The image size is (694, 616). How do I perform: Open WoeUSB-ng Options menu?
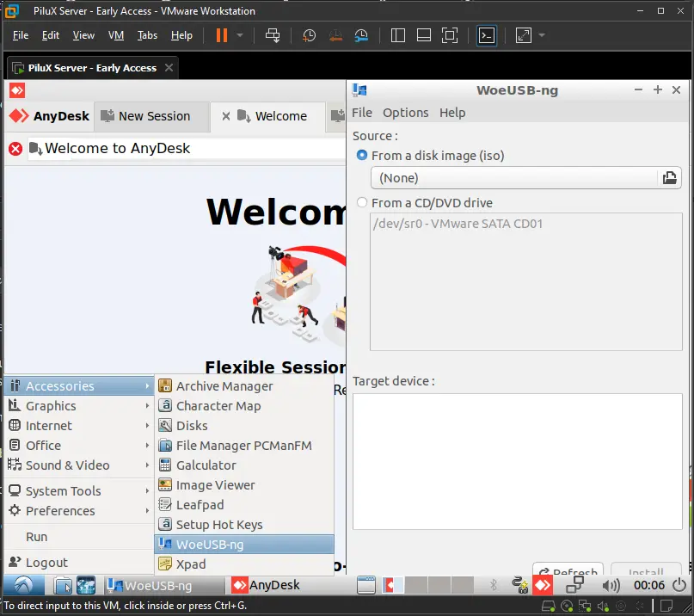click(405, 113)
